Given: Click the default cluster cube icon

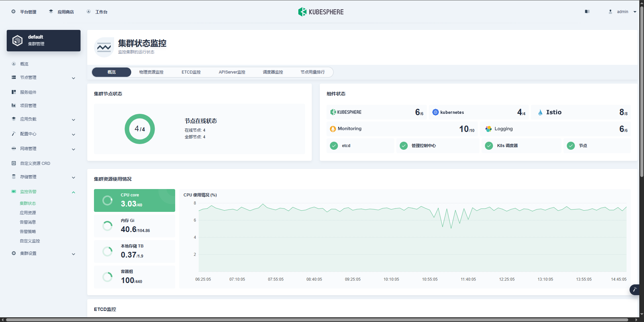Looking at the screenshot, I should point(17,41).
